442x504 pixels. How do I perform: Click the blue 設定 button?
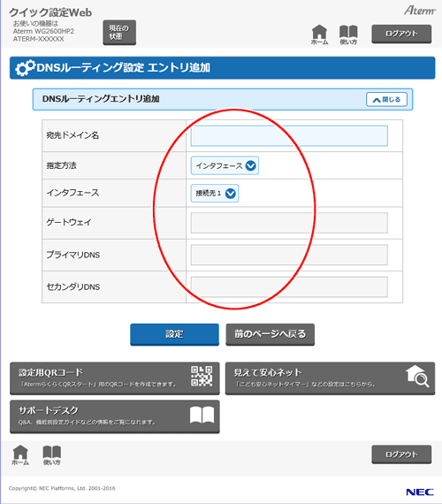point(174,334)
